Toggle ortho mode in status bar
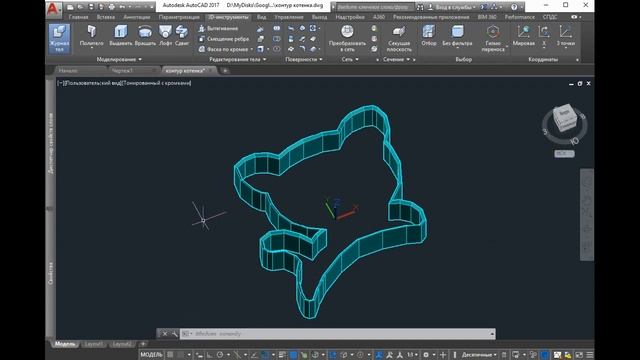This screenshot has height=360, width=640. (x=209, y=355)
